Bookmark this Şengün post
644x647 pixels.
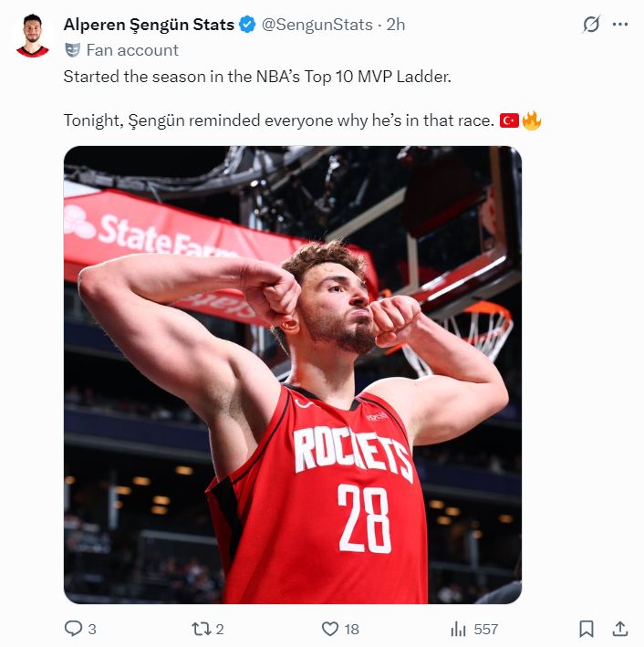pyautogui.click(x=587, y=629)
